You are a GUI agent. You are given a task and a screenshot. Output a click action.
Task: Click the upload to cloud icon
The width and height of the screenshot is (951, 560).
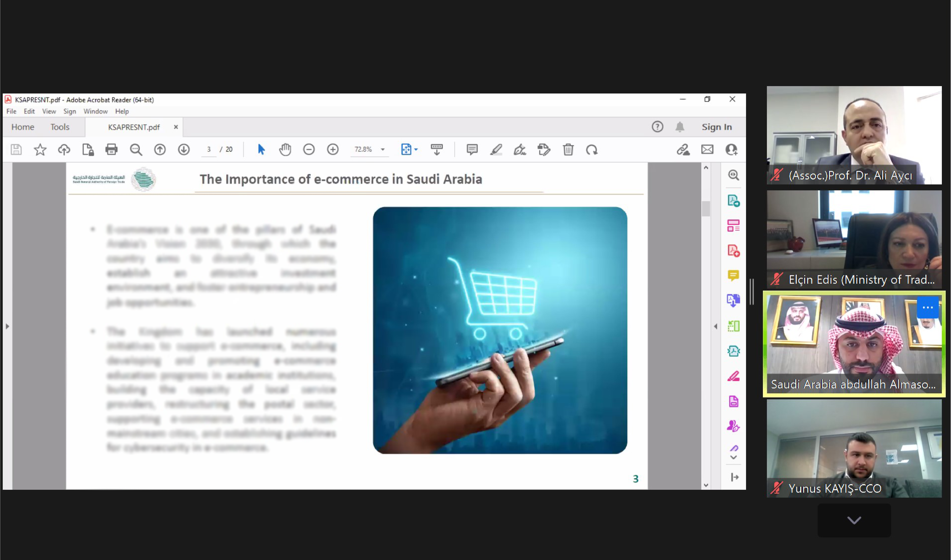[x=64, y=149]
